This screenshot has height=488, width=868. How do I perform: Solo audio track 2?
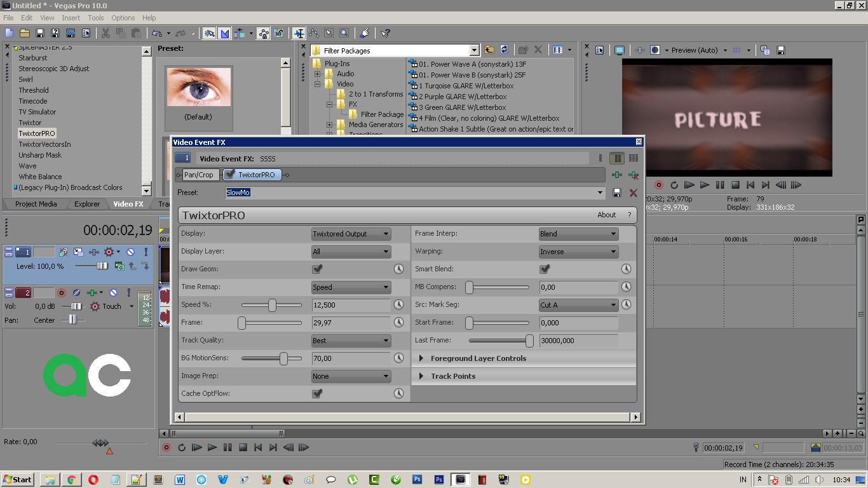[x=129, y=293]
